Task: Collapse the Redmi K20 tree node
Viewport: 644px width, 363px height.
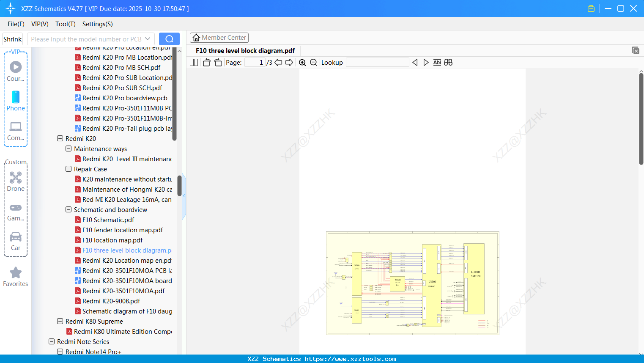Action: point(60,138)
